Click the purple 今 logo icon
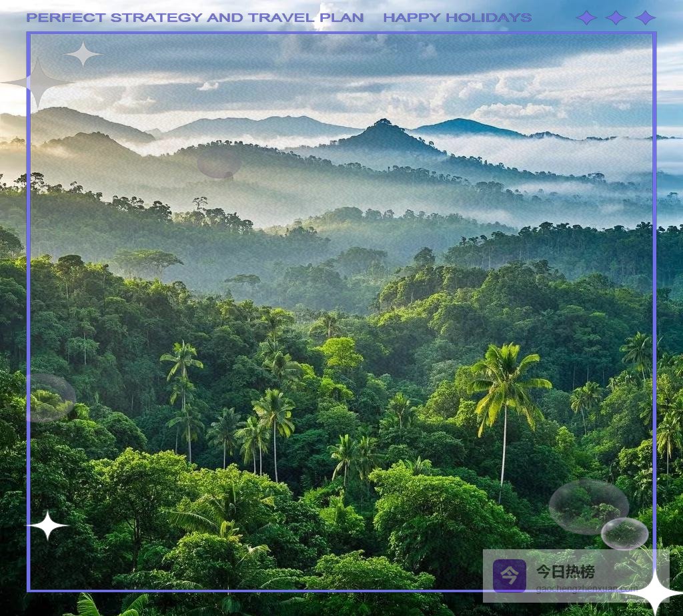This screenshot has width=683, height=616. point(509,575)
